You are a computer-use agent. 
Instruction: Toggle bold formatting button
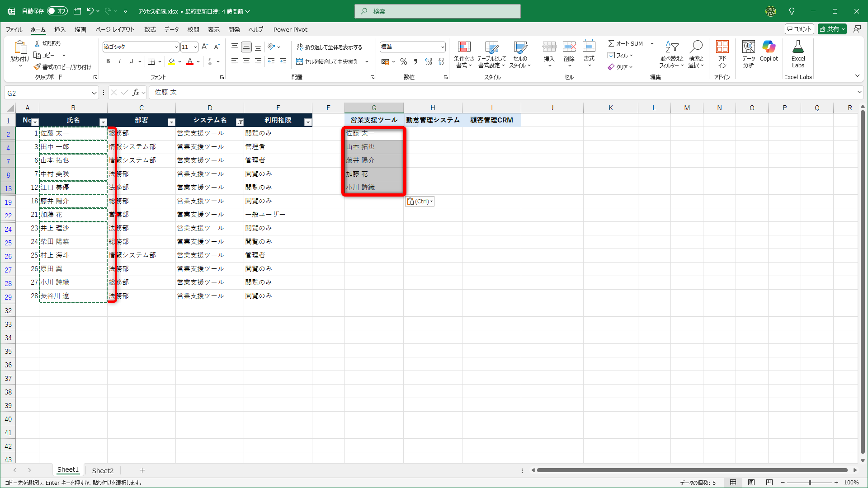[108, 61]
